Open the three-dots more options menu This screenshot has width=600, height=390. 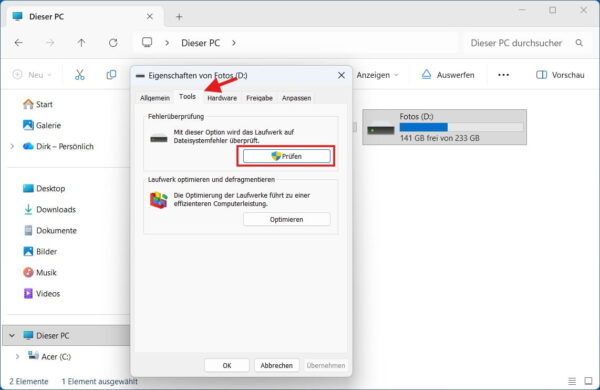pyautogui.click(x=503, y=75)
